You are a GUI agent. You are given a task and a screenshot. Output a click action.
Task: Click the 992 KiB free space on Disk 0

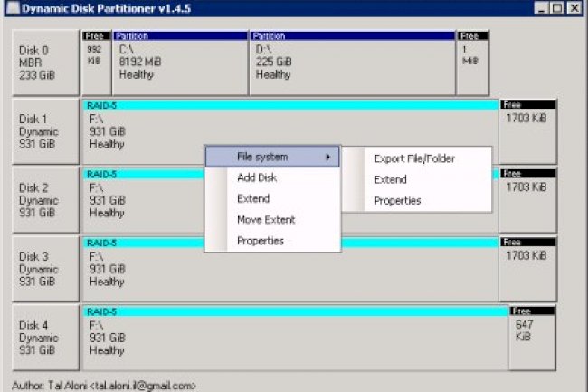coord(95,63)
